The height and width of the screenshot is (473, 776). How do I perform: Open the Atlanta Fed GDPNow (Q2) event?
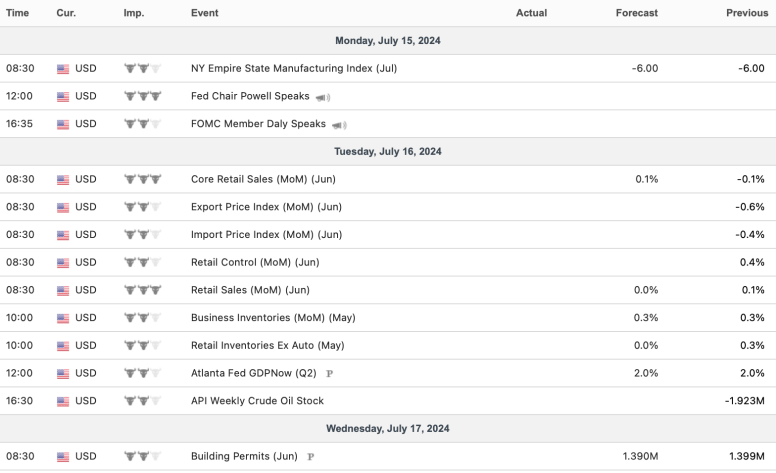point(254,373)
